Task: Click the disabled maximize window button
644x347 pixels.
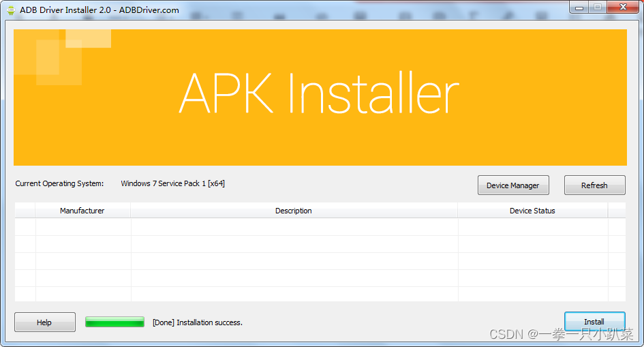Action: [598, 7]
